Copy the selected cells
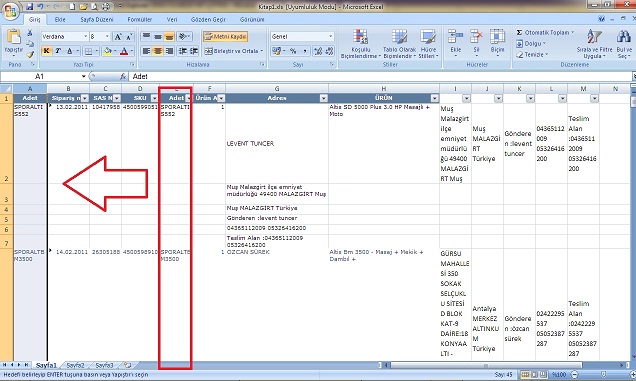Screen dimensions: 636x381 coord(30,43)
